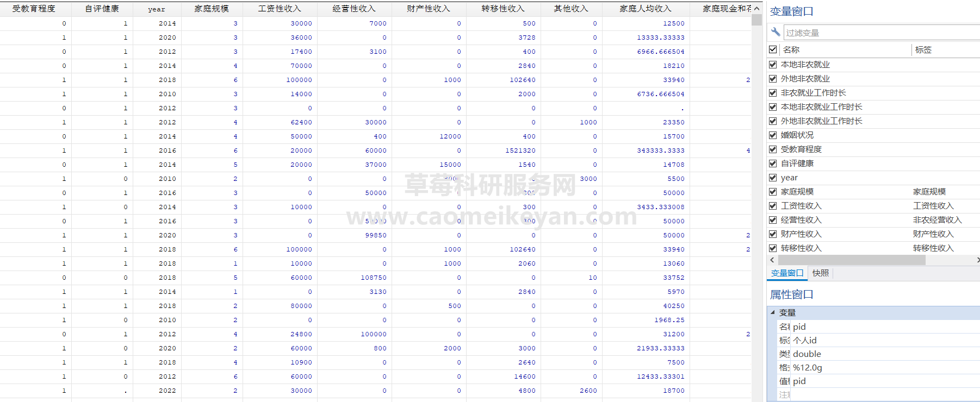Toggle the 家庭规模 variable checkbox

773,192
